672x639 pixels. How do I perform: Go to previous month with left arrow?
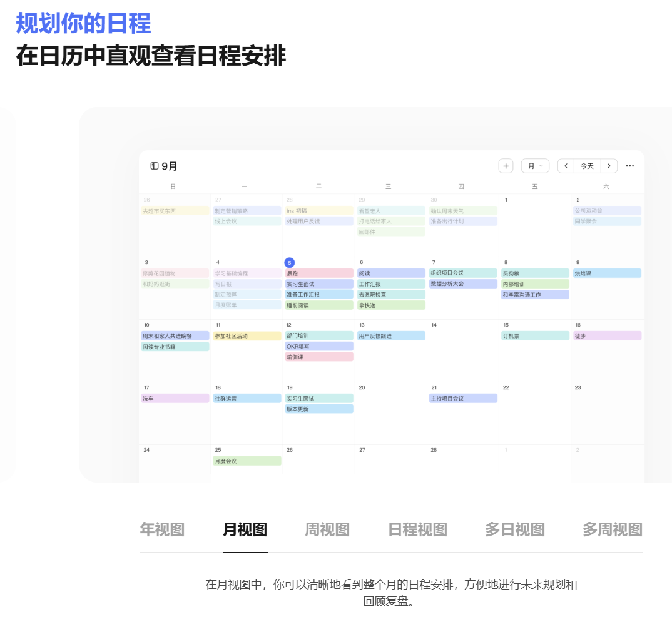click(566, 166)
